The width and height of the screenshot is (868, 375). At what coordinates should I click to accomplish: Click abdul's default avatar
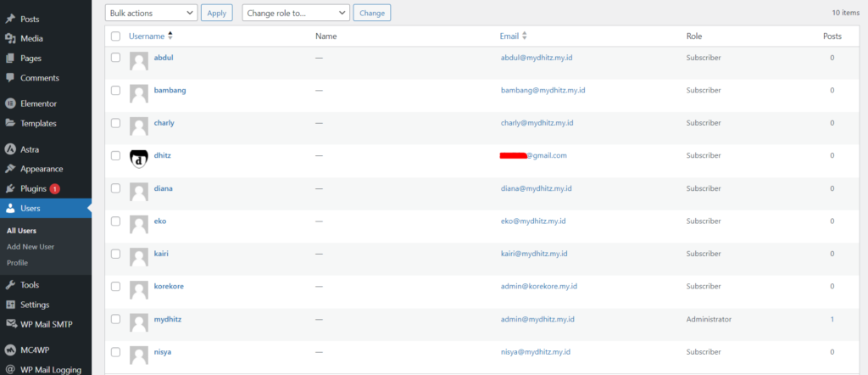click(139, 61)
